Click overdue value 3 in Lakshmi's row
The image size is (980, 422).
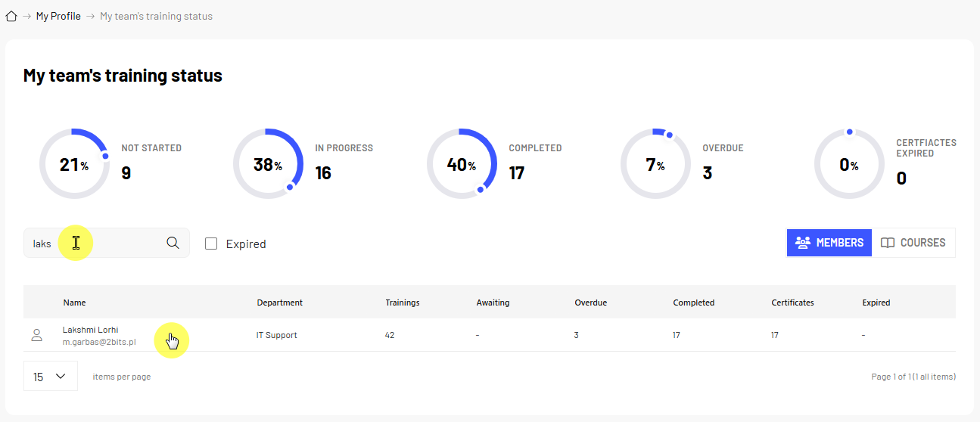(577, 335)
